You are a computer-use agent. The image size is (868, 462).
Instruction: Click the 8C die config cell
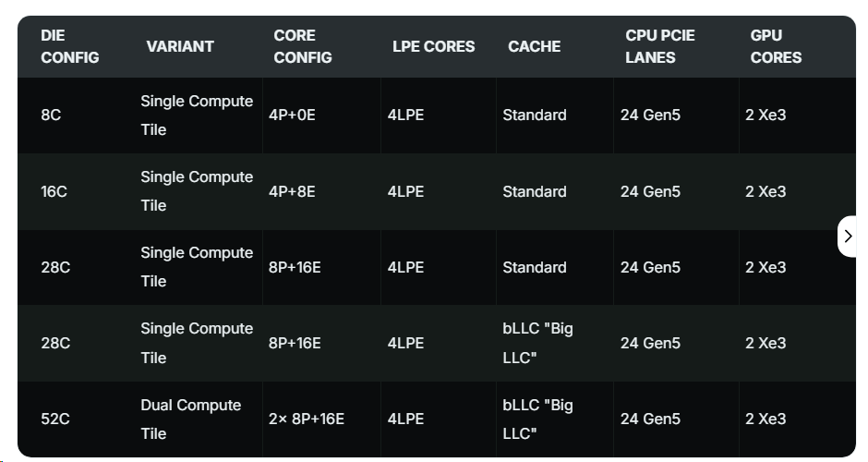pyautogui.click(x=52, y=115)
